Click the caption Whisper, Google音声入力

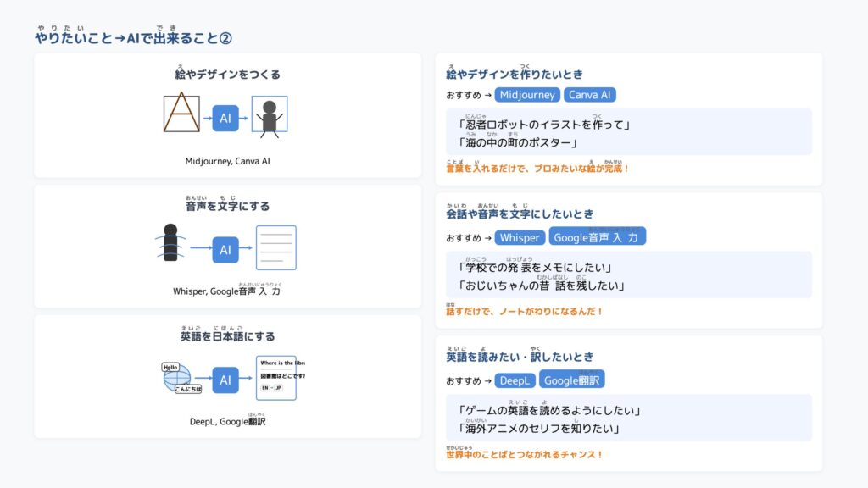coord(227,290)
